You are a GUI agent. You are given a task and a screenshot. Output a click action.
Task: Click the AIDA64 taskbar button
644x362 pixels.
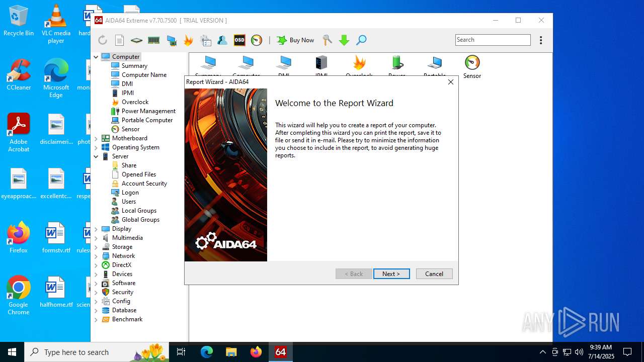[281, 352]
